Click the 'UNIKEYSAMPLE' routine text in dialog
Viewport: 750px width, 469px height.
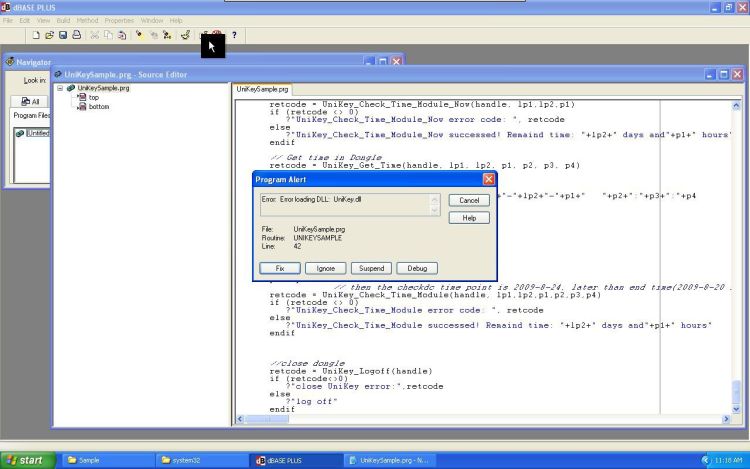point(318,238)
